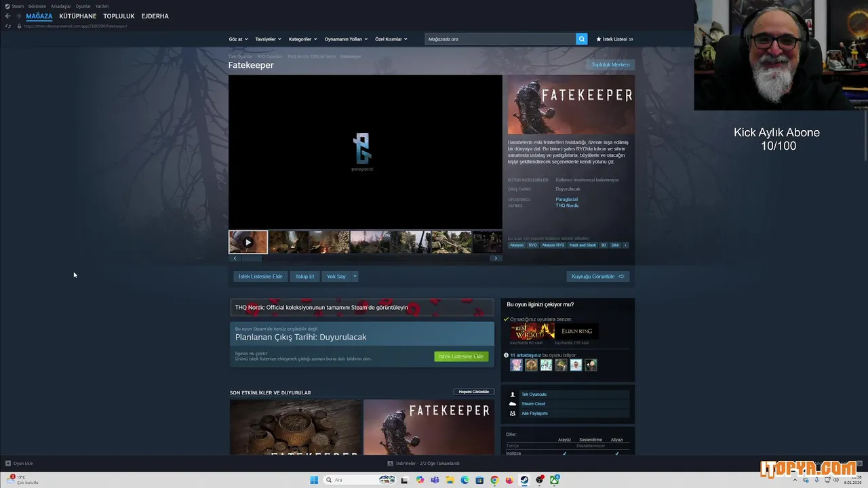Viewport: 868px width, 488px height.
Task: Add a tag with the plus button
Action: coord(625,245)
